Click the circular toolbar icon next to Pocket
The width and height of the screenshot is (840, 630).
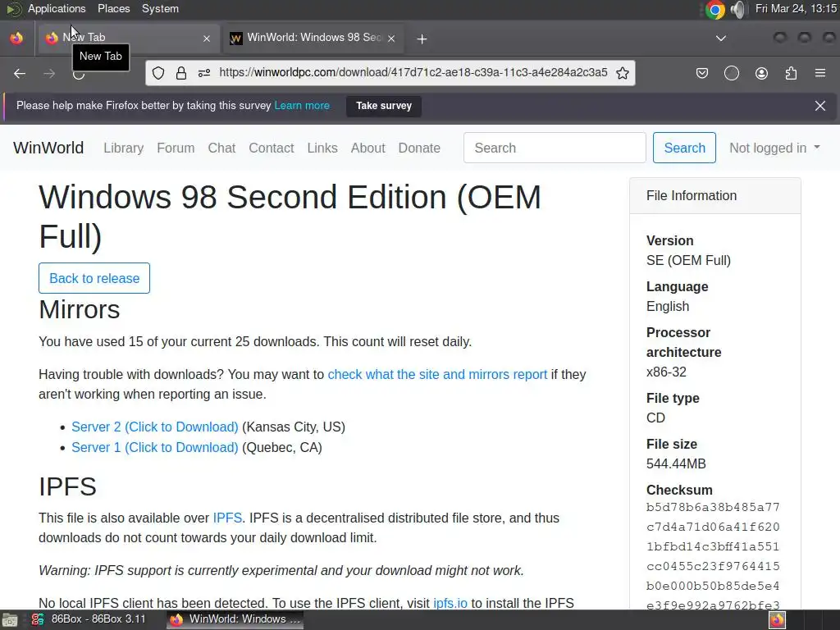pos(731,73)
